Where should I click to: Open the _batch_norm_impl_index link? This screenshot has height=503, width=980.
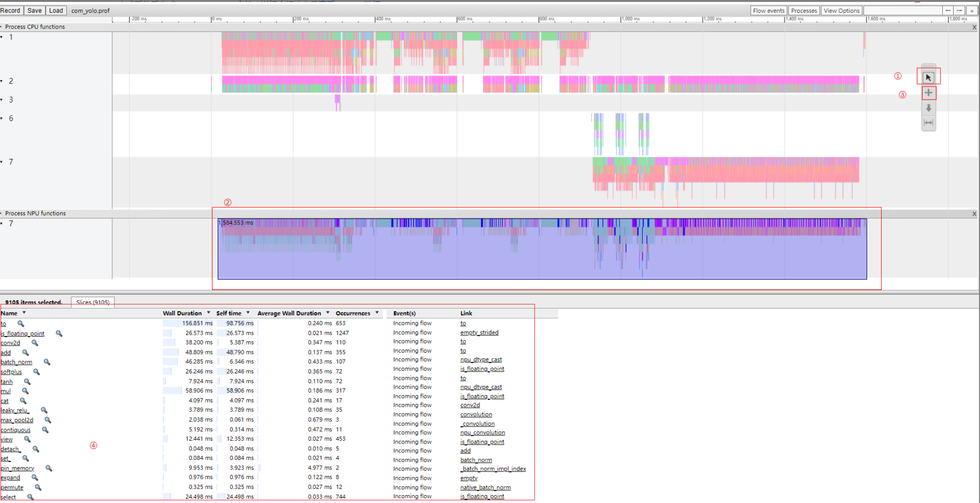(493, 469)
